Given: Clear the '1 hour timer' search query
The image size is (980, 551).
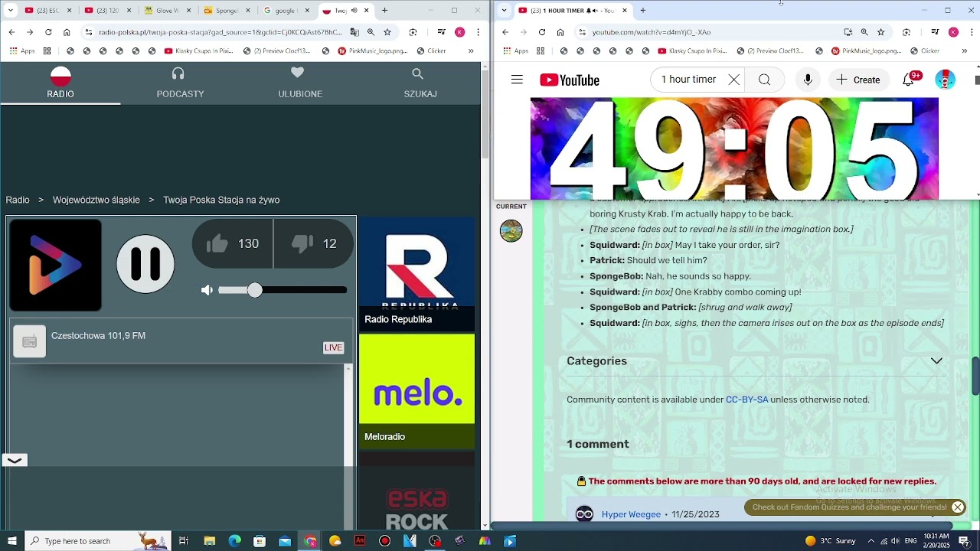Looking at the screenshot, I should (733, 80).
